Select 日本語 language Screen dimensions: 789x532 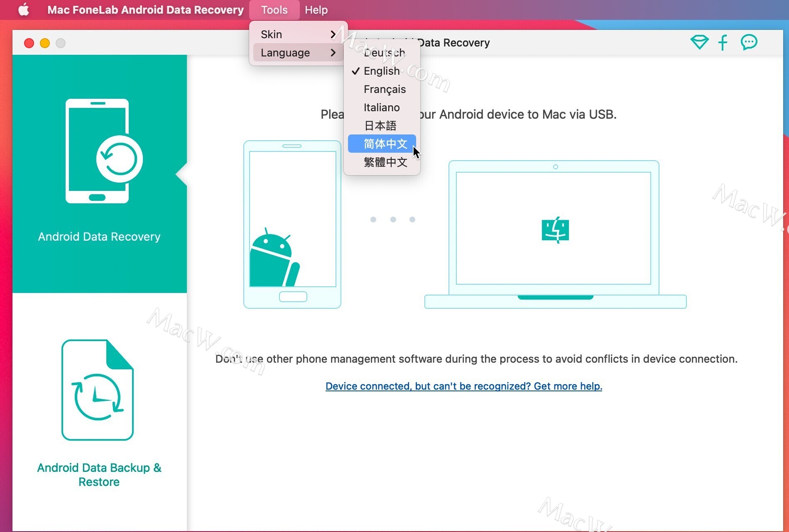(x=382, y=126)
